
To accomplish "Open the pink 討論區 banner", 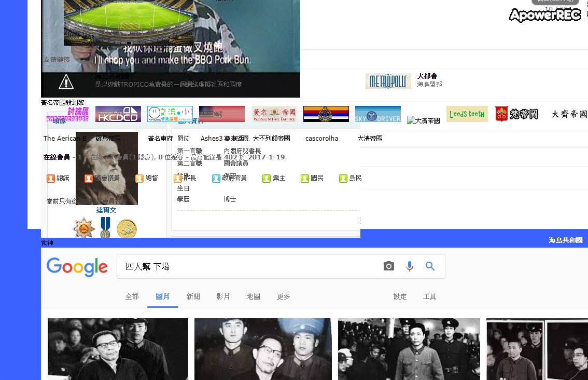I will (x=67, y=114).
